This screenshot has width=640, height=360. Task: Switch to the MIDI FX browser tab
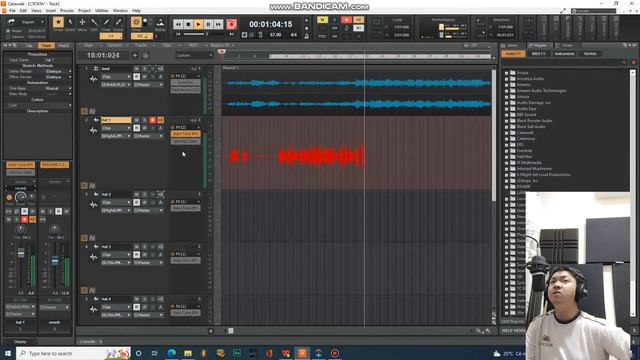[539, 53]
